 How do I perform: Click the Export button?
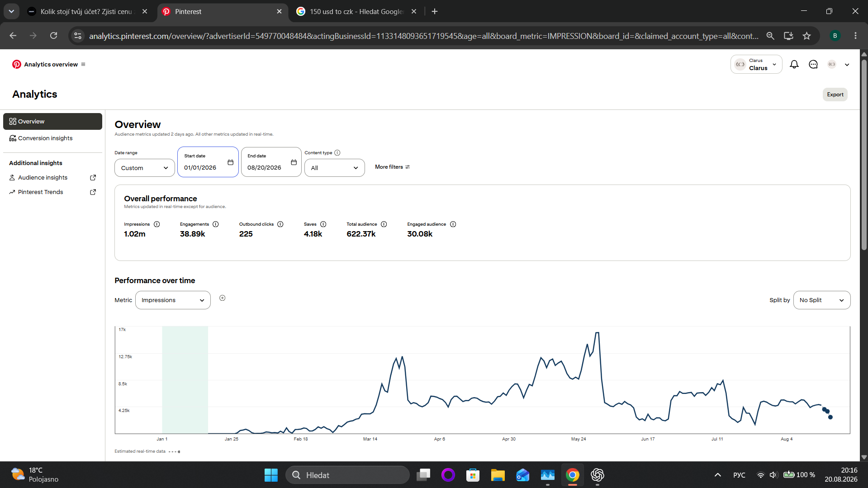(x=835, y=95)
